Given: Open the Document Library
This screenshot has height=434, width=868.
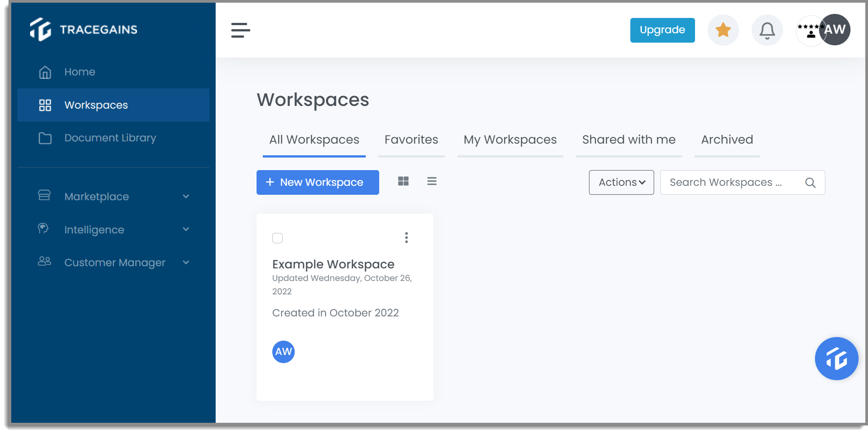Looking at the screenshot, I should 110,138.
